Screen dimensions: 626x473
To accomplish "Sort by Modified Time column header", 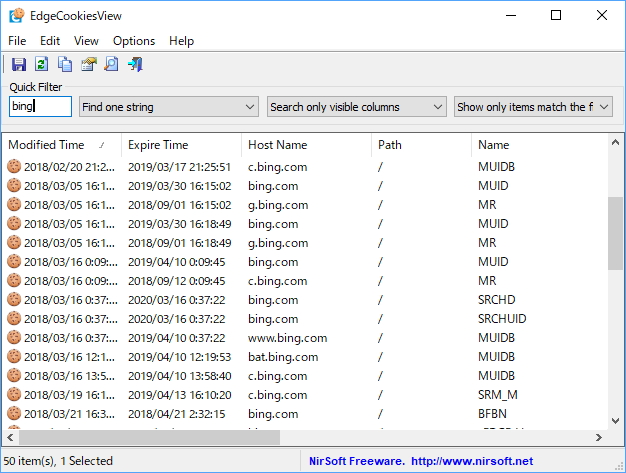I will [61, 145].
